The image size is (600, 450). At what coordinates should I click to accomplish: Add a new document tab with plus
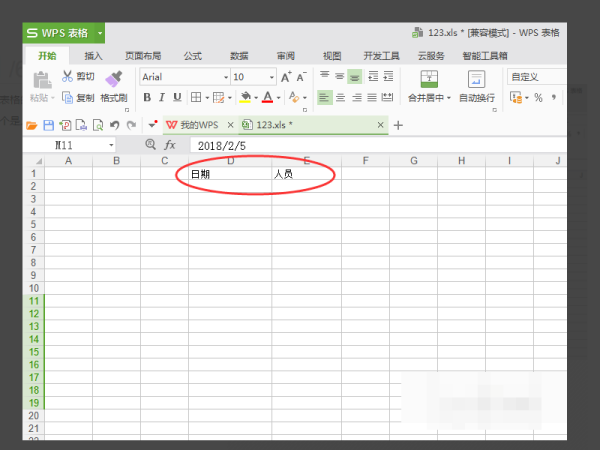pyautogui.click(x=398, y=125)
